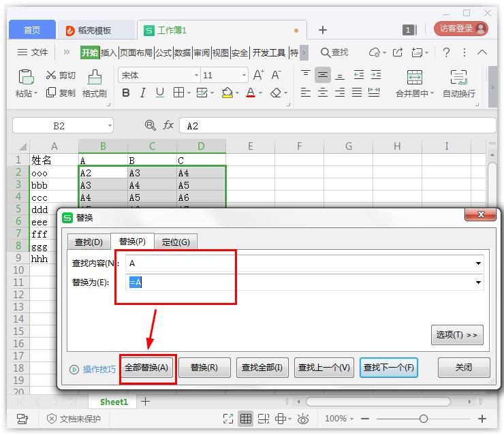Switch to the 查找(D) tab
Screen dimensions: 504x435
coord(89,242)
